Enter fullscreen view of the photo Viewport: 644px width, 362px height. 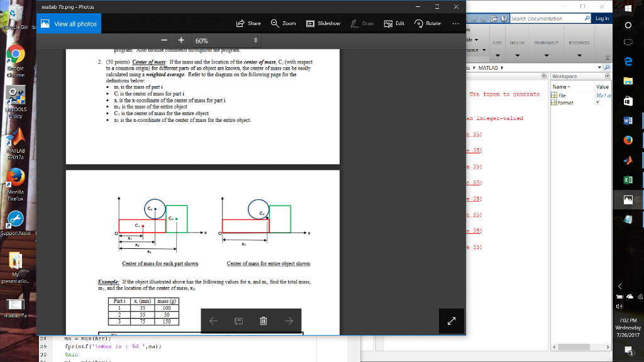pos(451,321)
